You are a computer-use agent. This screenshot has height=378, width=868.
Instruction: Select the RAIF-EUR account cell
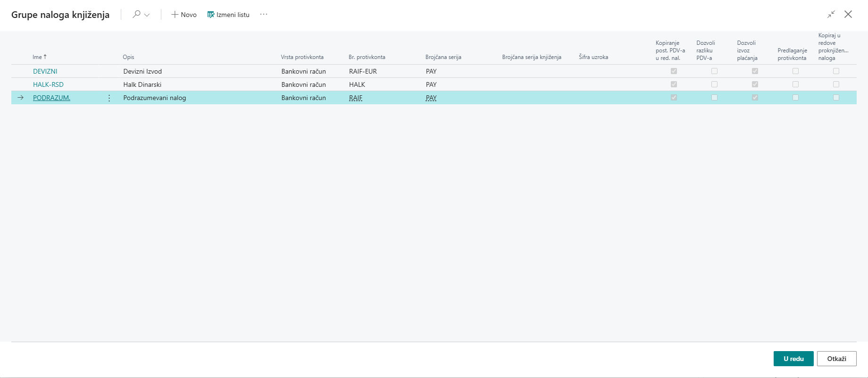pos(363,71)
